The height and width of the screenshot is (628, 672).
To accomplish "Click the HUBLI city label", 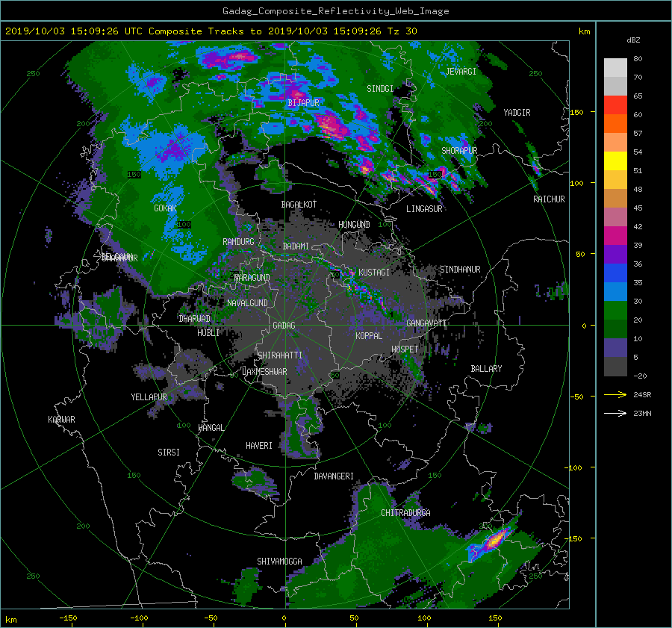I will [x=208, y=333].
